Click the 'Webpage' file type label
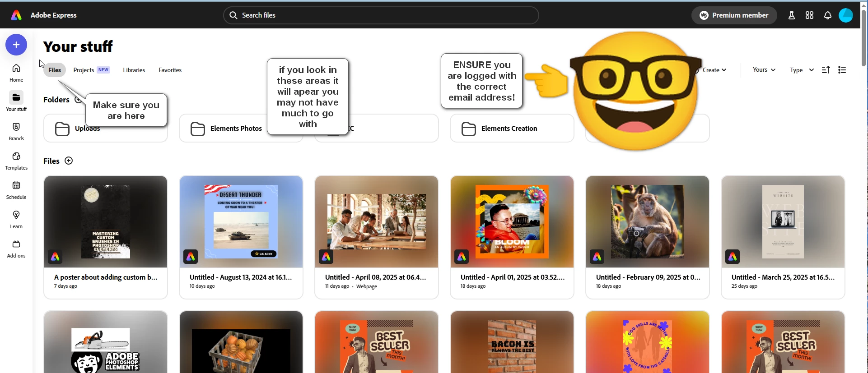This screenshot has height=373, width=868. tap(367, 286)
